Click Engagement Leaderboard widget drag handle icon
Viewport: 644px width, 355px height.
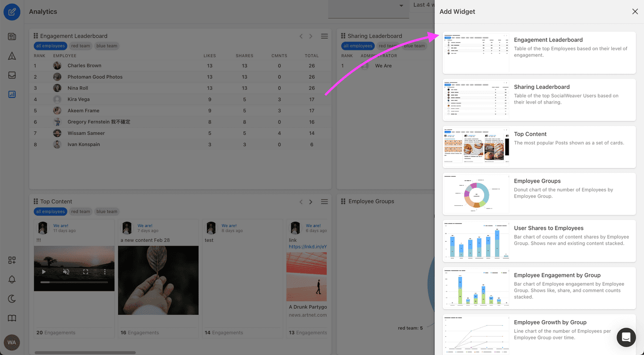coord(36,36)
